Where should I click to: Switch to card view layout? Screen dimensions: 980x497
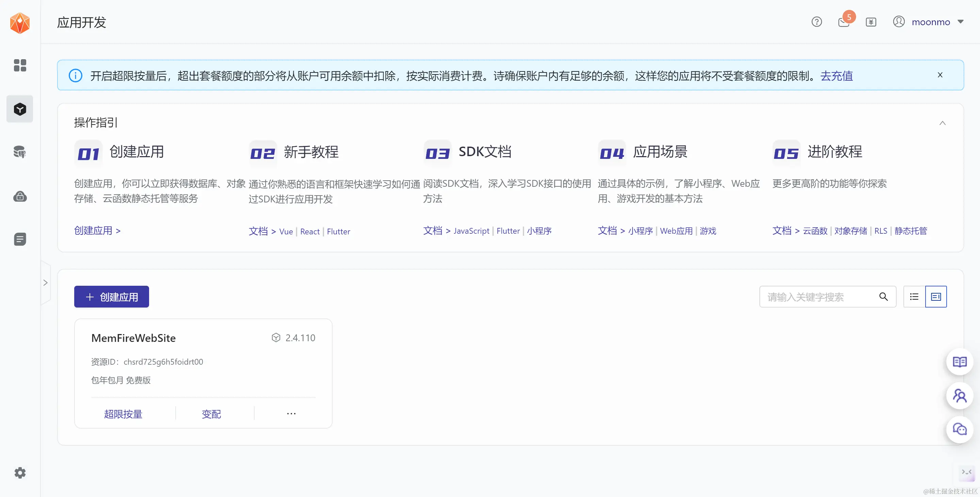click(x=936, y=297)
